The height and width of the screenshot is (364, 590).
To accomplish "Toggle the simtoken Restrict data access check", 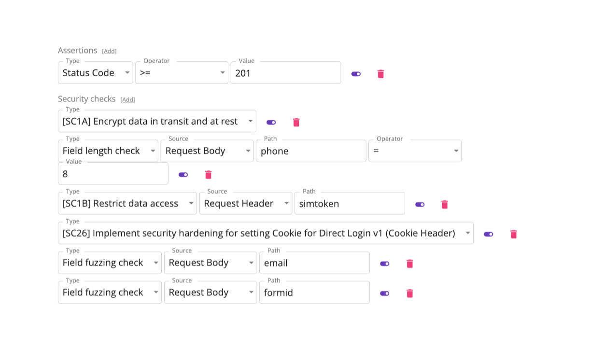I will pyautogui.click(x=420, y=205).
